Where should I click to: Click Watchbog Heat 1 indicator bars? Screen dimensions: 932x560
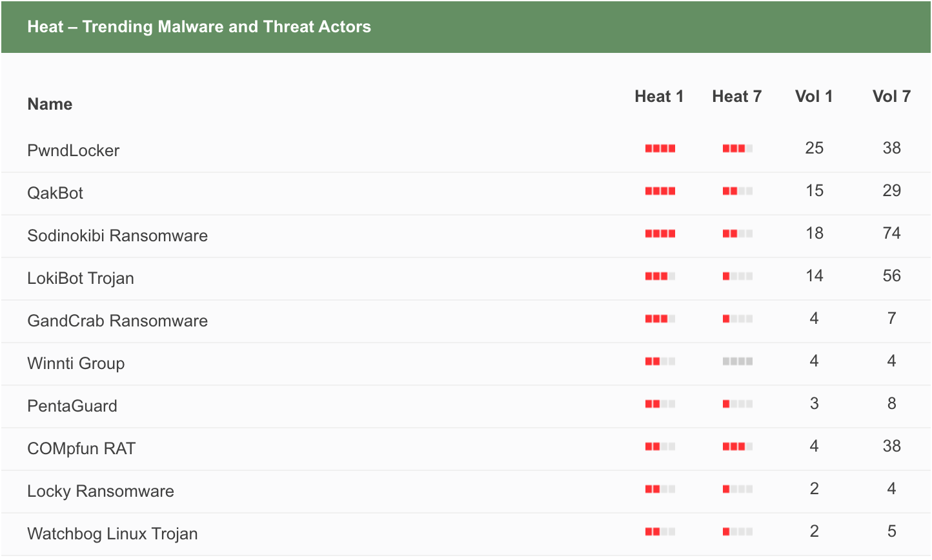[660, 532]
